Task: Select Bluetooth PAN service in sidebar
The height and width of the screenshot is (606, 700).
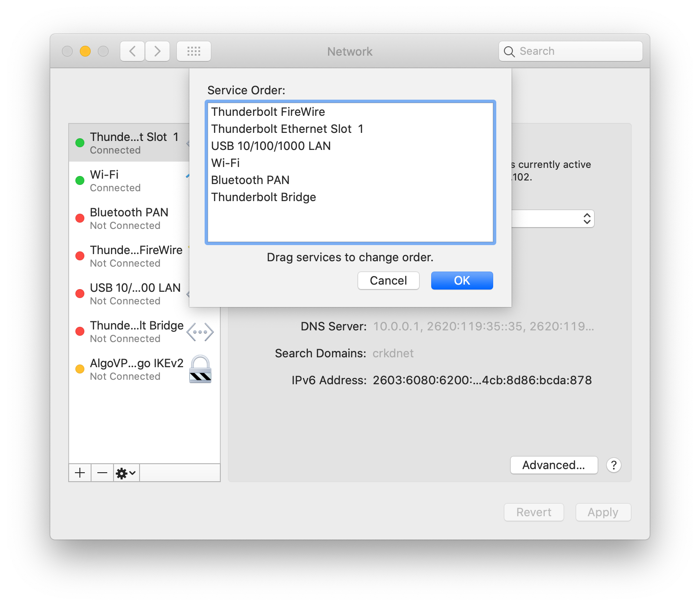Action: (x=129, y=218)
